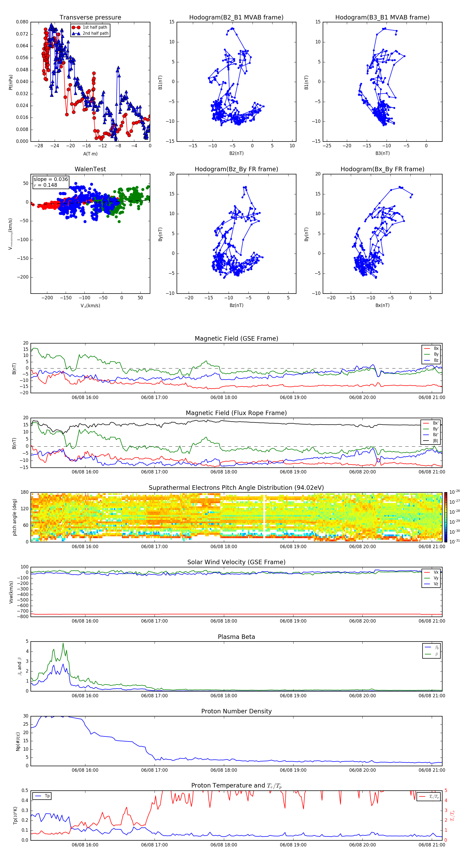Click the 'Transverse pressure' plot title
The image size is (473, 868).
pos(90,18)
